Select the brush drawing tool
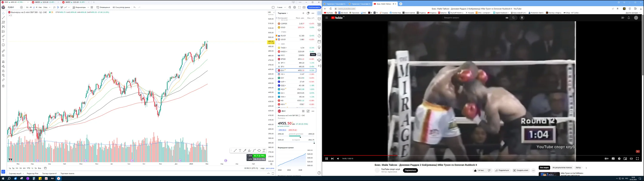 [3, 36]
